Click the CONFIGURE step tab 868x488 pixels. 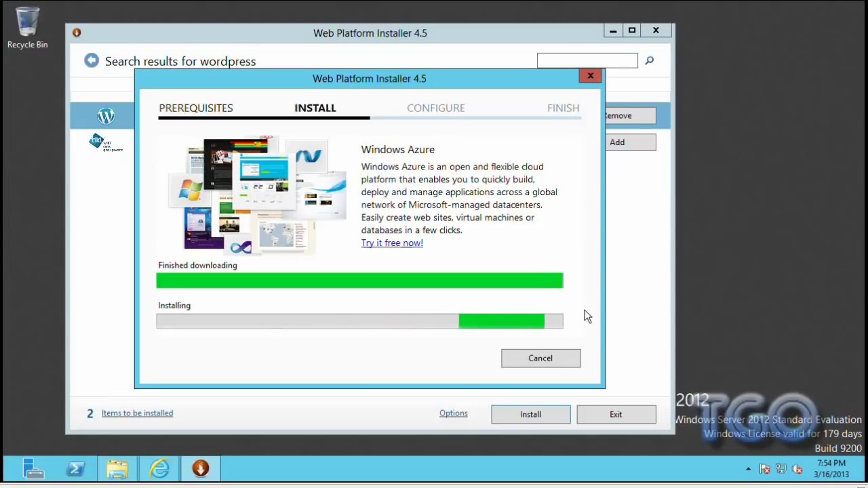(436, 108)
